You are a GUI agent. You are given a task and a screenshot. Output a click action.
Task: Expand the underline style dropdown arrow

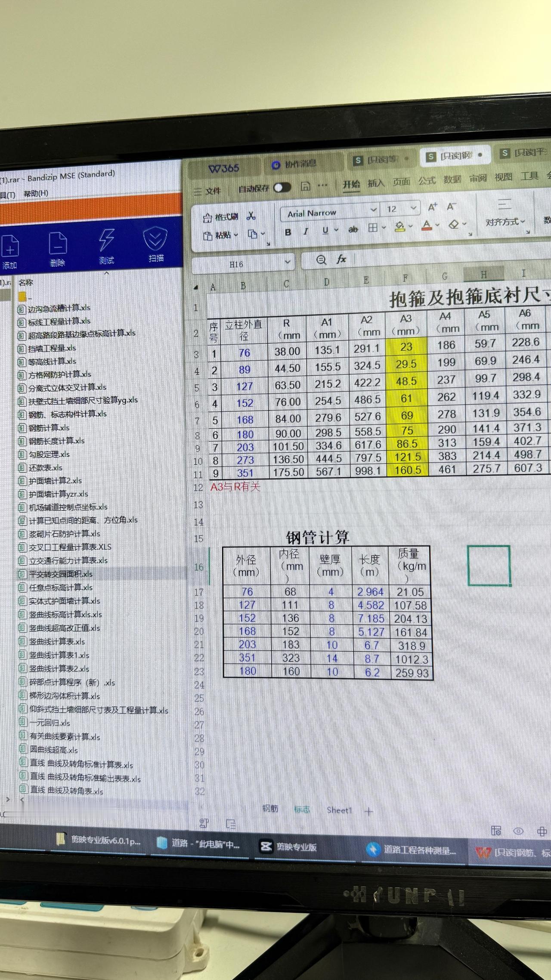point(336,230)
